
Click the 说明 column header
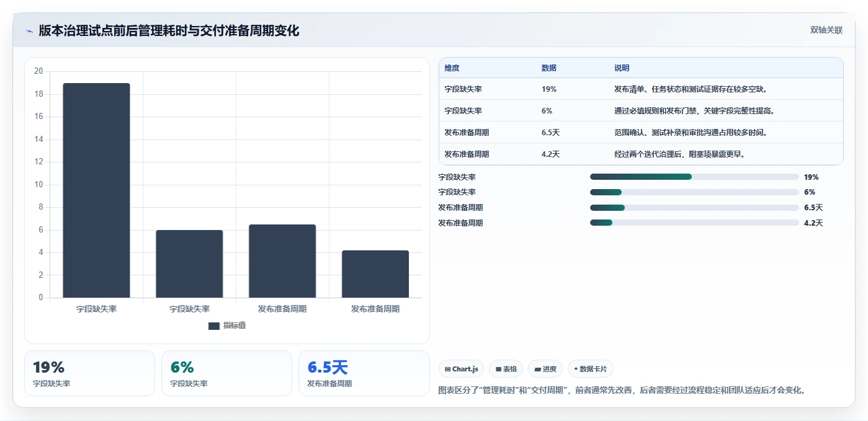tap(622, 68)
